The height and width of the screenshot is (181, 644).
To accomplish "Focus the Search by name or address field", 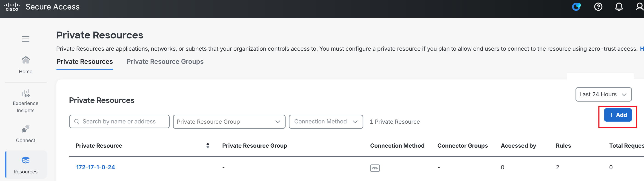I will 119,121.
